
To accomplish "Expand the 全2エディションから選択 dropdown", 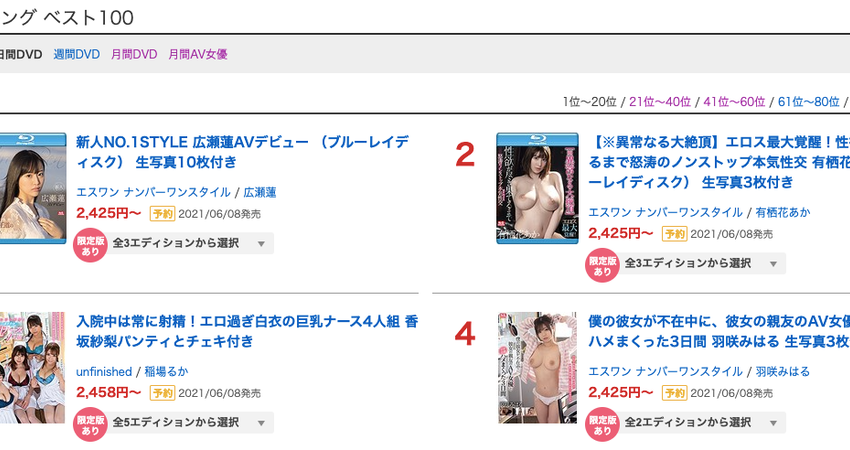I will (x=702, y=422).
